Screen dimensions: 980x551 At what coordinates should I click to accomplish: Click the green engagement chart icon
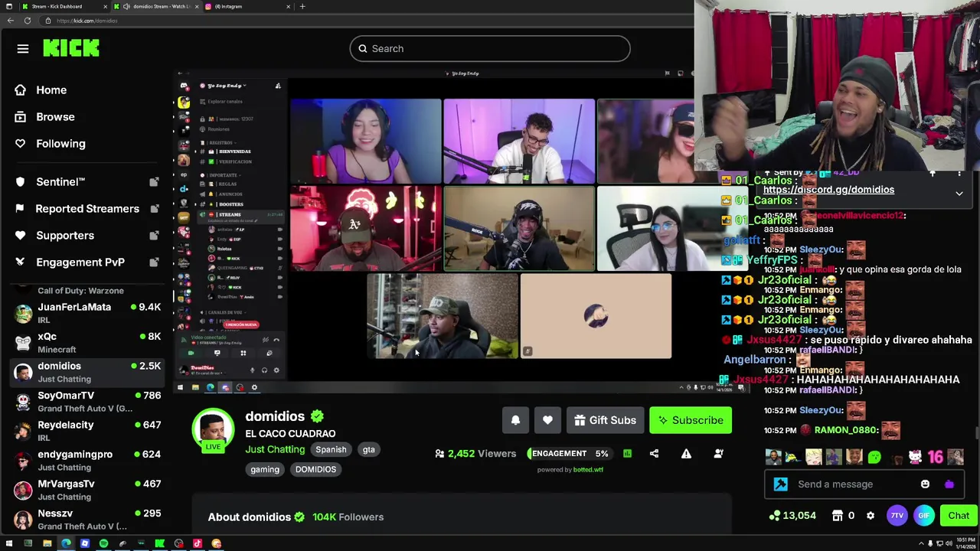(627, 454)
